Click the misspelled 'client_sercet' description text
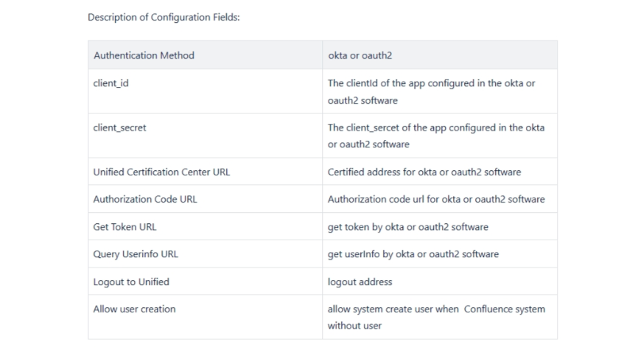Image resolution: width=641 pixels, height=364 pixels. coord(435,136)
